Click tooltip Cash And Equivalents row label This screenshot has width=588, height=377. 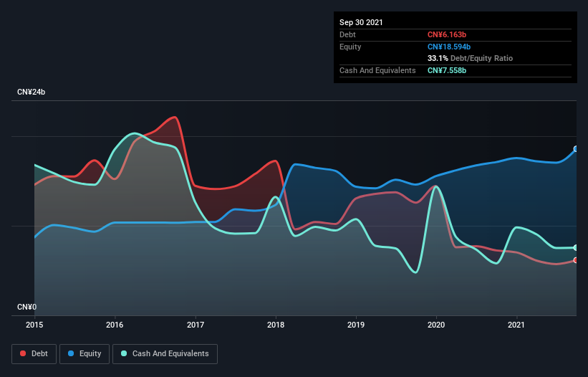pos(377,70)
